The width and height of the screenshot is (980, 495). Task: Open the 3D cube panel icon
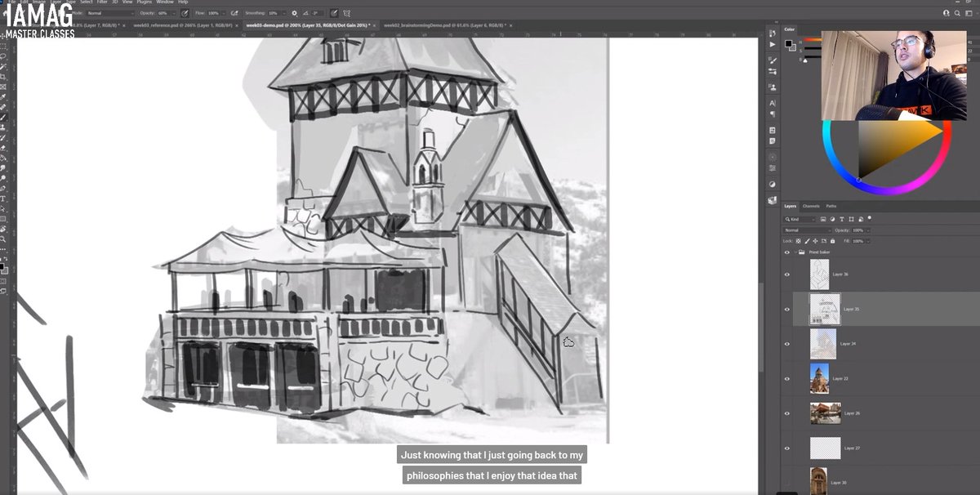tap(773, 200)
